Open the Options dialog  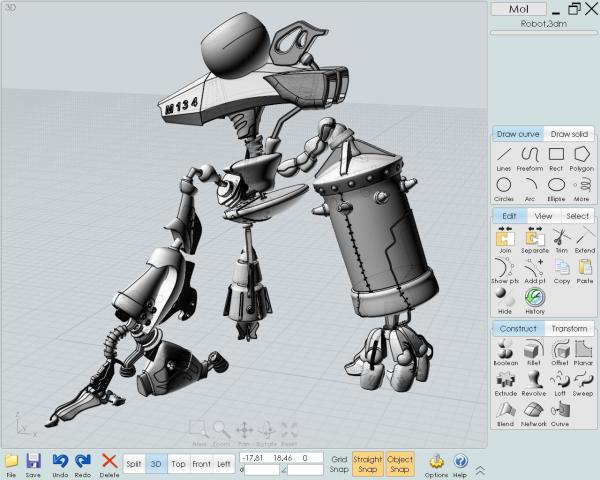click(x=436, y=465)
